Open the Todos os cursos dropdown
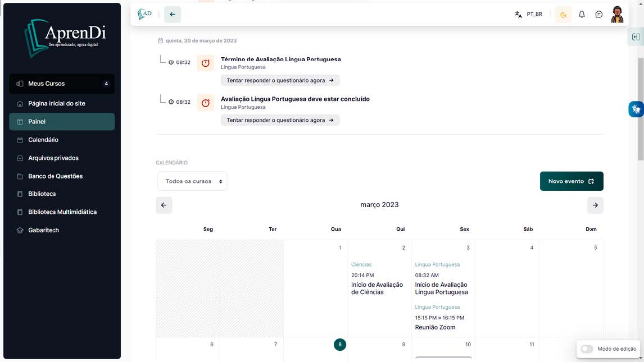The width and height of the screenshot is (644, 362). [192, 181]
